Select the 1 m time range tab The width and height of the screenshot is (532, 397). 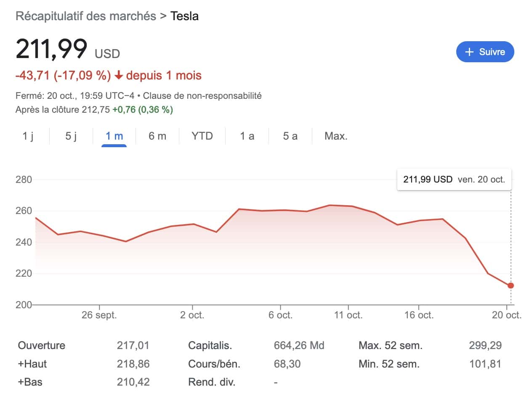coord(114,136)
